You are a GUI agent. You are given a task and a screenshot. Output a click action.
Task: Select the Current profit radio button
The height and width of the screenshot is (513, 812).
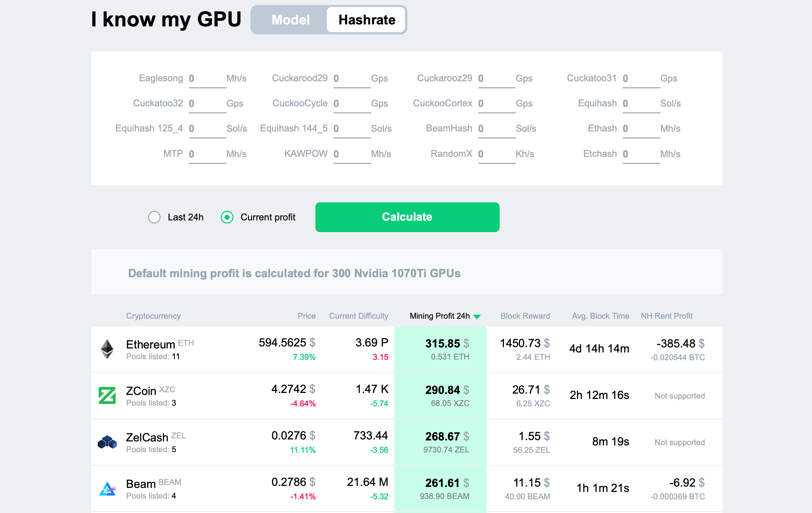[227, 217]
